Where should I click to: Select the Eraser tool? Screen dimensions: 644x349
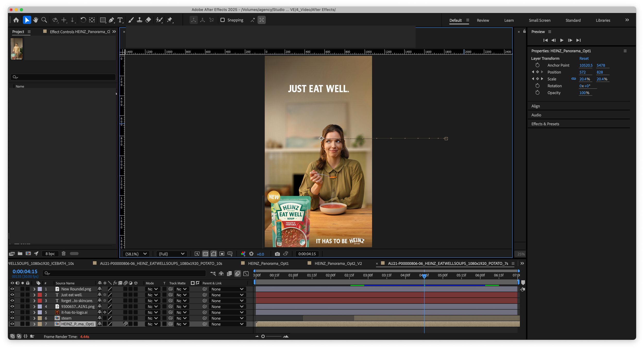point(148,20)
